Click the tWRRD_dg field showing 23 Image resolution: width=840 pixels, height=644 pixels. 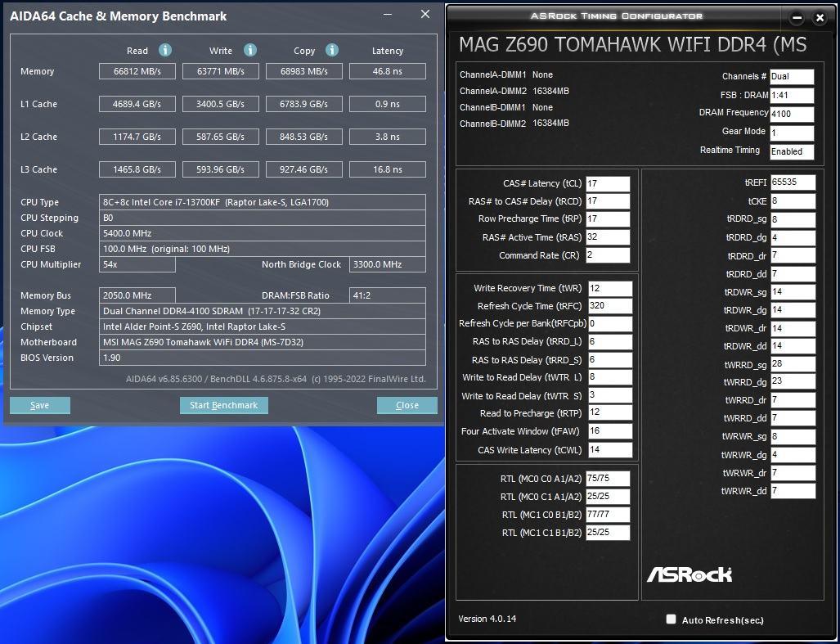click(793, 381)
